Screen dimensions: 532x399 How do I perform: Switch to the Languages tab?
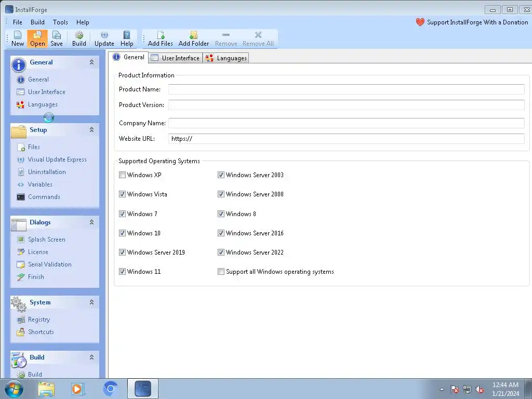(x=227, y=58)
